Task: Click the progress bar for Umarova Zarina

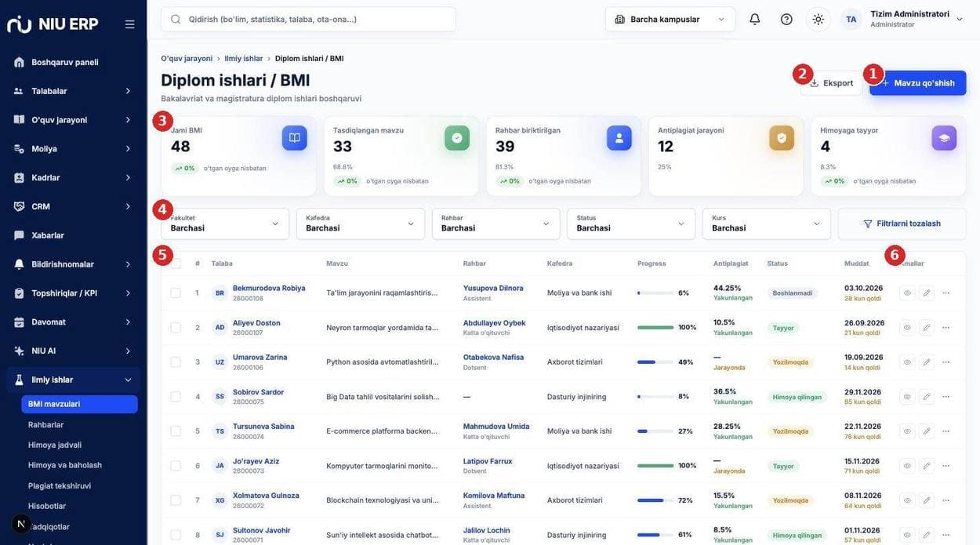Action: pyautogui.click(x=655, y=362)
